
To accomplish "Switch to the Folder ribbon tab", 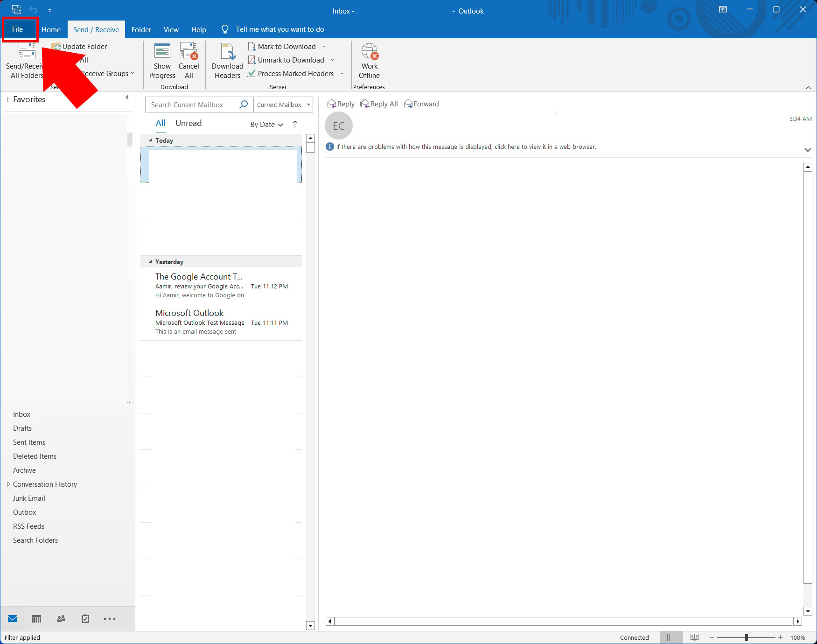I will 141,30.
